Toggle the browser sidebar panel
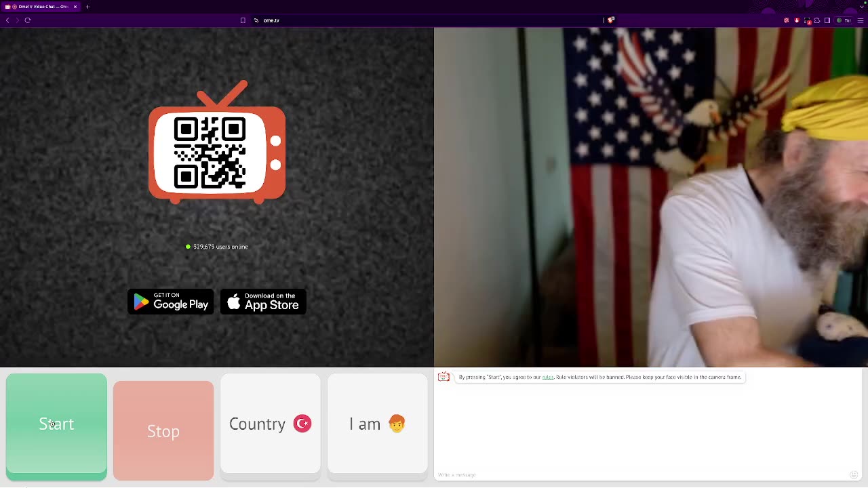 coord(827,20)
